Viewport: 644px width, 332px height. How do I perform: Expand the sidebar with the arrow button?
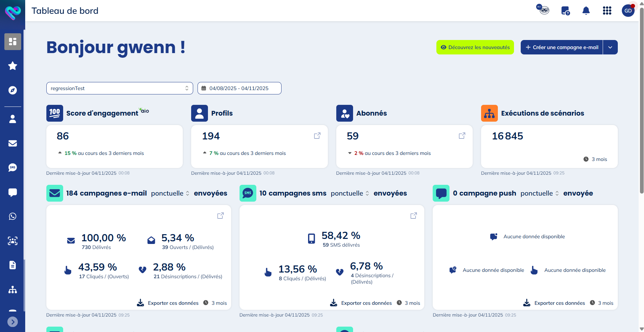12,322
